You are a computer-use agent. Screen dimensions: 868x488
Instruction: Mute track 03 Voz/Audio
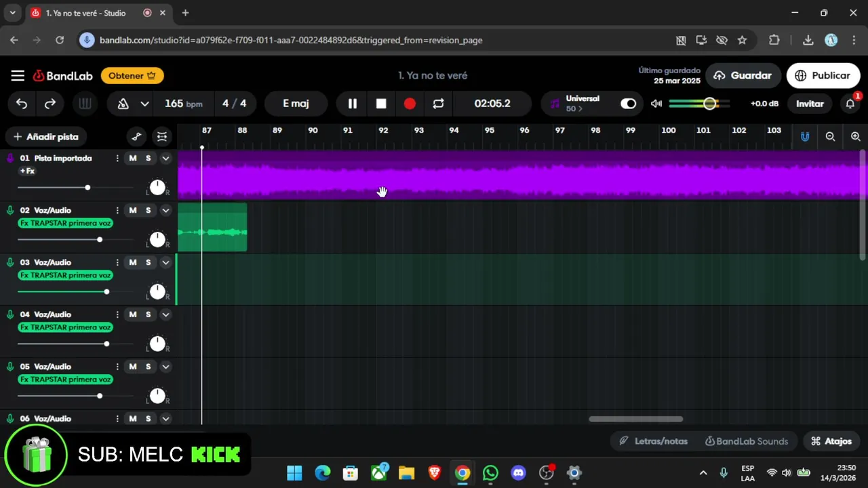(x=133, y=262)
